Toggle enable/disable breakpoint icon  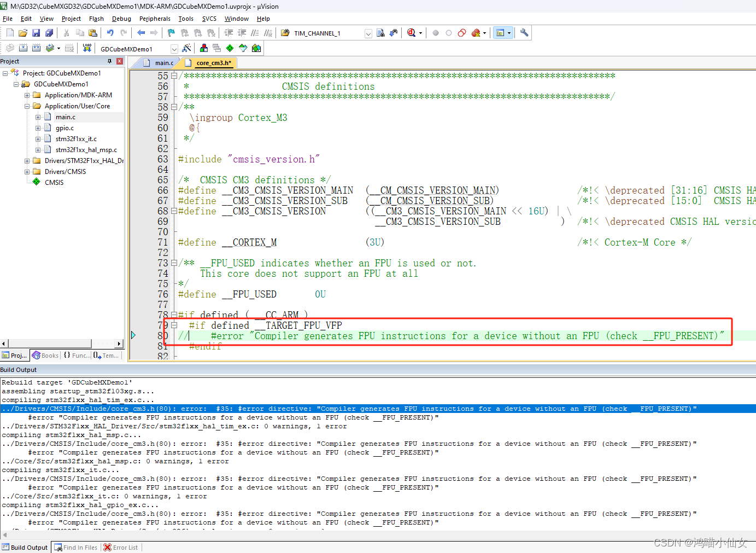click(449, 33)
